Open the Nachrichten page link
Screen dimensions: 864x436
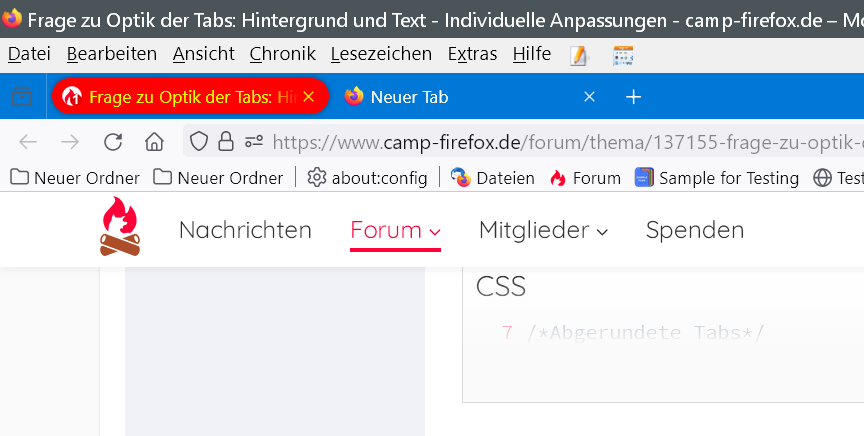pyautogui.click(x=245, y=231)
